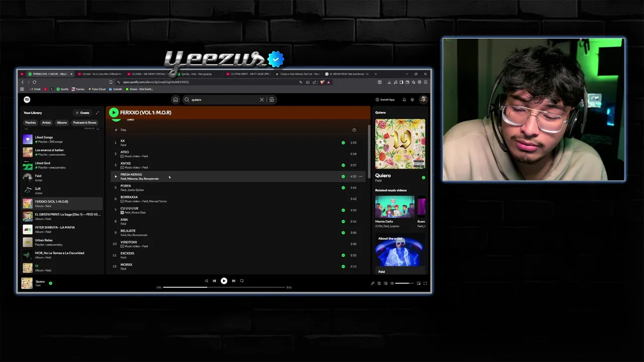Viewport: 644px width, 362px height.
Task: Toggle the saved checkmark on CU U U U UX
Action: 343,210
